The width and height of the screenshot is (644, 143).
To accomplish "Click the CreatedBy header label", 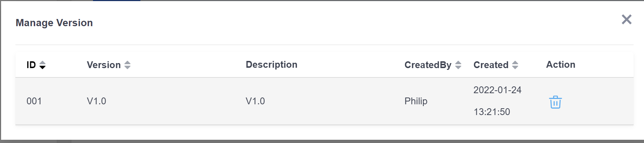I will click(428, 65).
